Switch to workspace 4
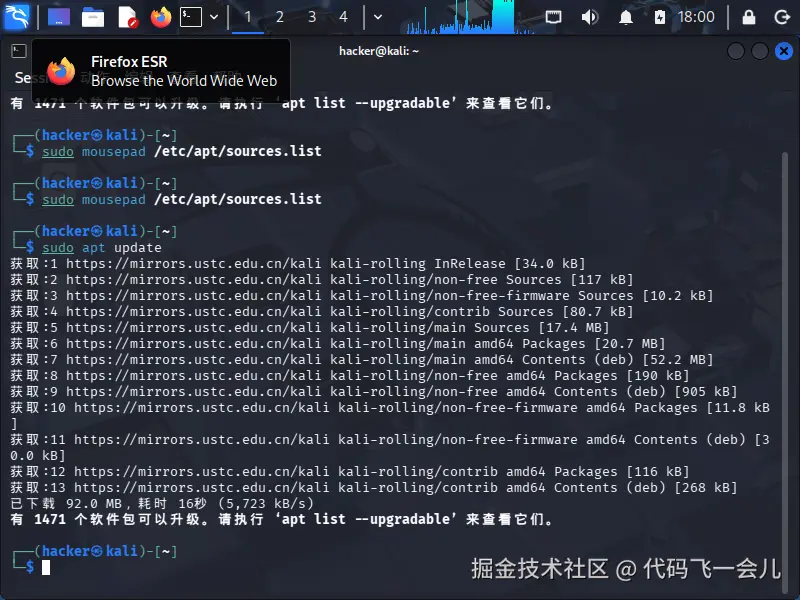Viewport: 800px width, 600px height. (x=343, y=17)
